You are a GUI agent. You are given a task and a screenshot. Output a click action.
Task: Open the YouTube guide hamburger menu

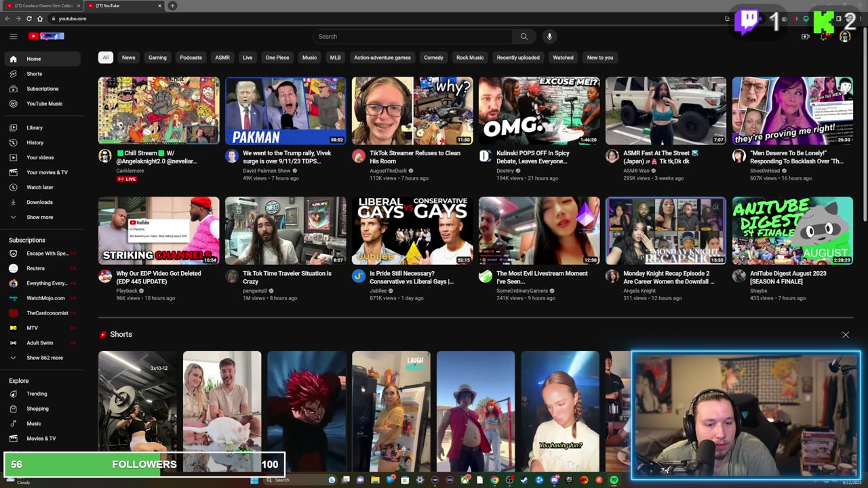coord(13,37)
